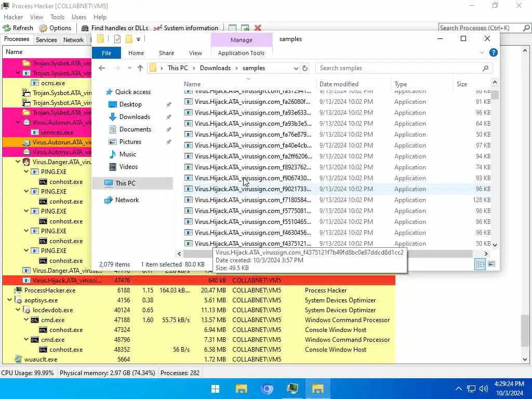The height and width of the screenshot is (399, 532).
Task: Click This PC in address breadcrumb
Action: tap(178, 68)
